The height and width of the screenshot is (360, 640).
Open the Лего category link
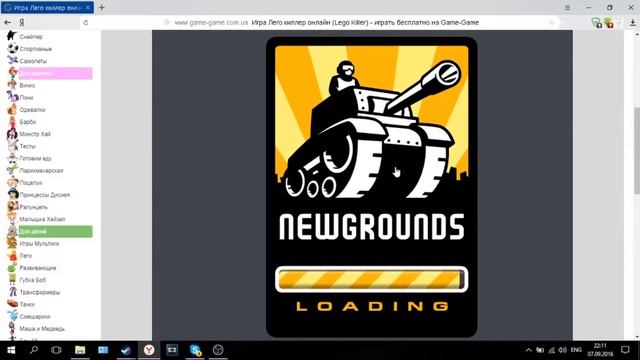tap(25, 256)
